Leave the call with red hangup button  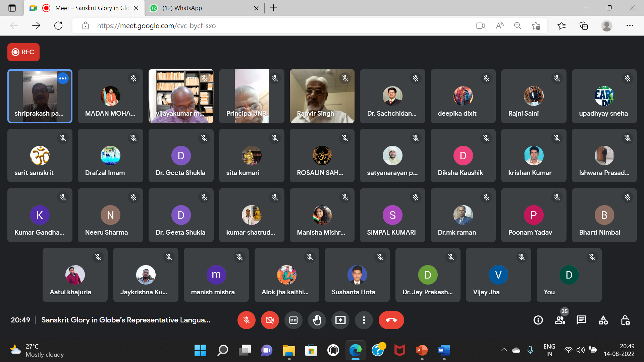click(391, 320)
